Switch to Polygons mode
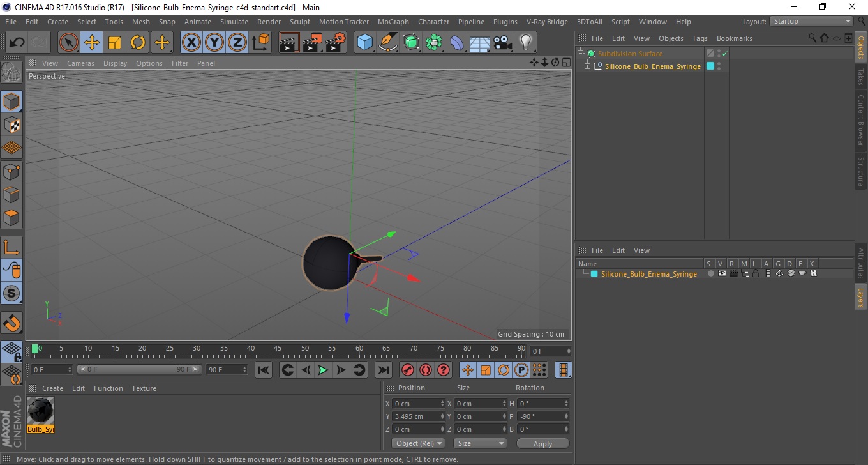 coord(11,217)
